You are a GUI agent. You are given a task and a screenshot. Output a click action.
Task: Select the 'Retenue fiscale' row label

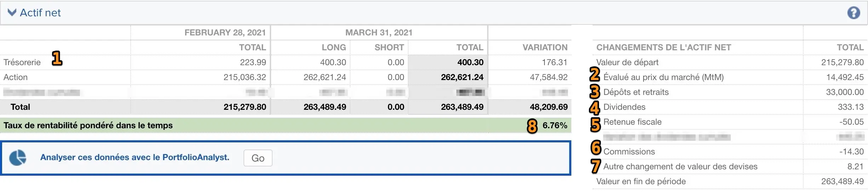click(x=632, y=122)
